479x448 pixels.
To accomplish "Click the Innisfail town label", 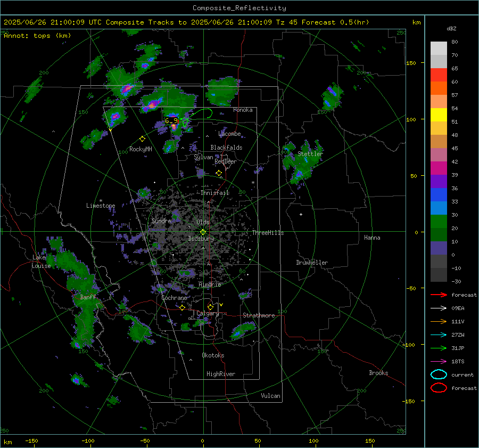I will coord(215,193).
